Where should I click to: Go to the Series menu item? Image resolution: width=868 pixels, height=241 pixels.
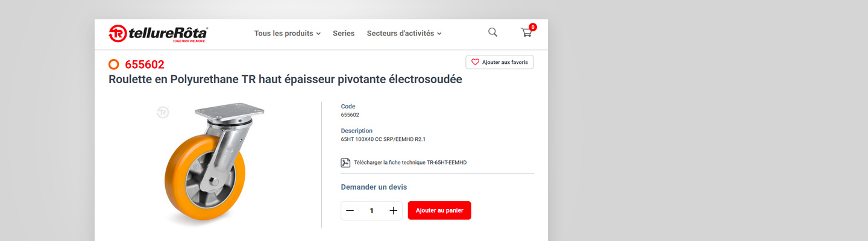pyautogui.click(x=344, y=34)
